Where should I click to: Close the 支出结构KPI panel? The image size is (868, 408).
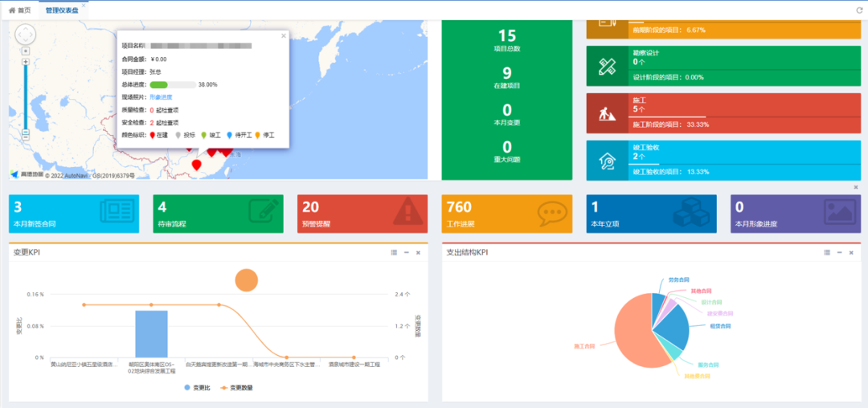pyautogui.click(x=851, y=253)
